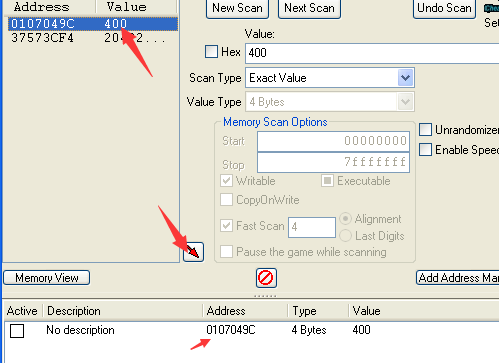Click the Fast Scan alignment value field
The image size is (499, 363).
point(312,227)
